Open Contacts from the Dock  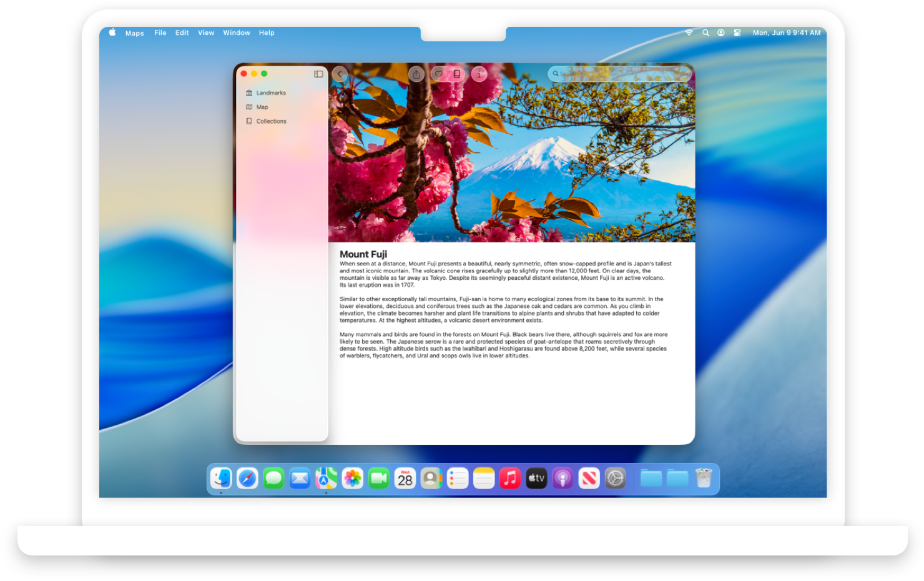(431, 479)
